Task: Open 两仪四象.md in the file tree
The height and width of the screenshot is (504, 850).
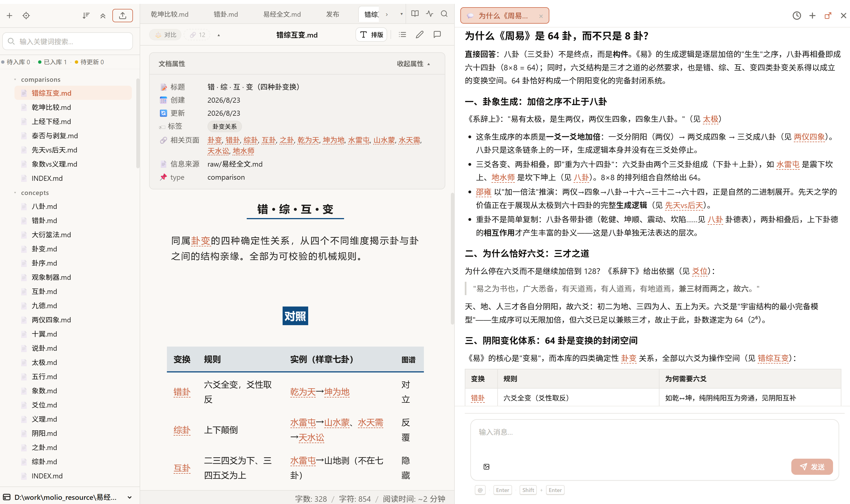Action: 51,320
